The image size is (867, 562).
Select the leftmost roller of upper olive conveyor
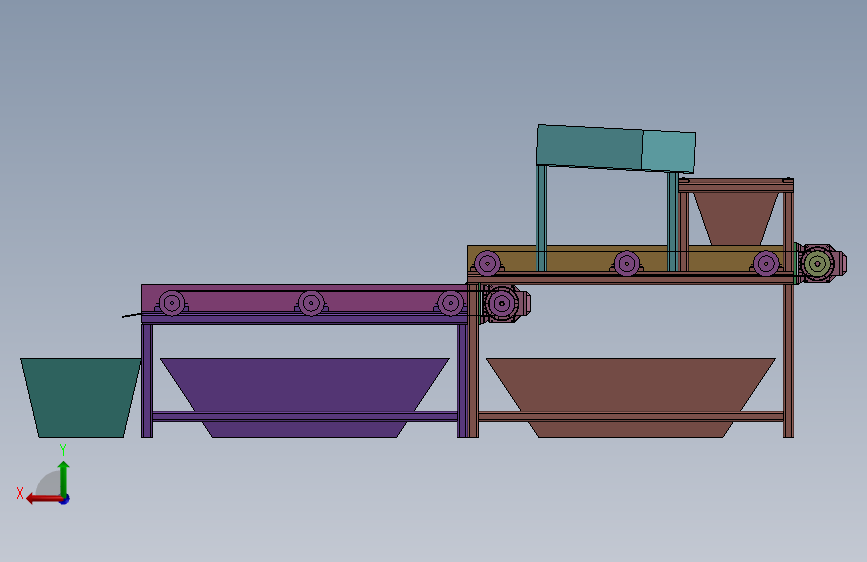(487, 264)
